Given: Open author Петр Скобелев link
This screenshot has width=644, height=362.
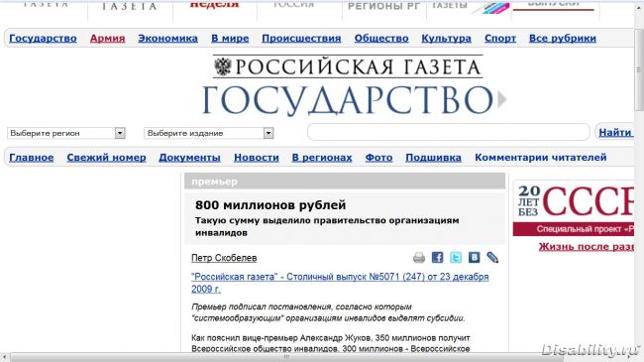Looking at the screenshot, I should (x=224, y=258).
